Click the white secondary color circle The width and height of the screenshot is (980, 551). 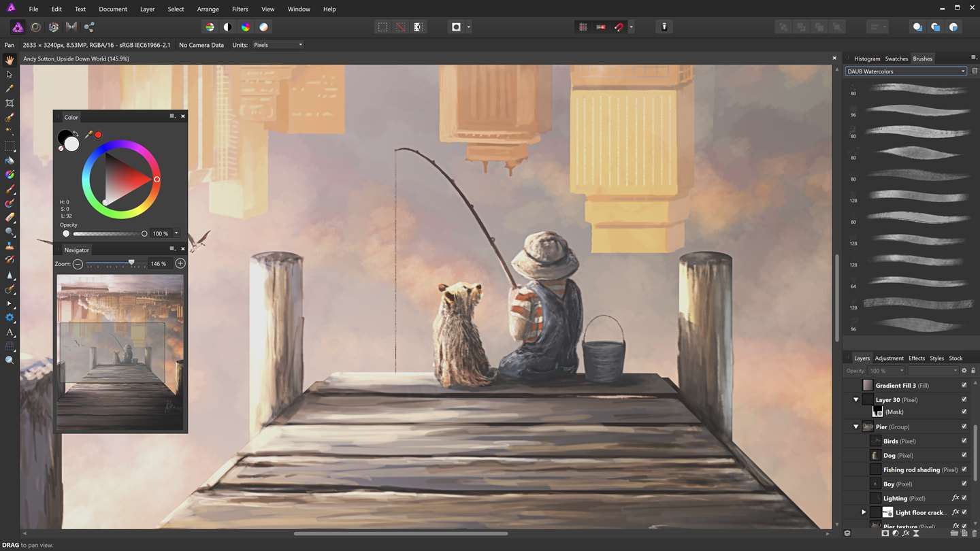click(71, 144)
